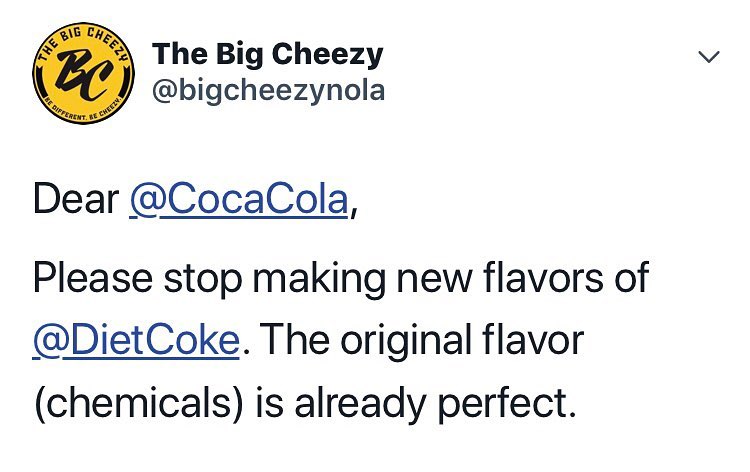
Task: Click the word '(chemicals)' in the tweet
Action: click(131, 405)
